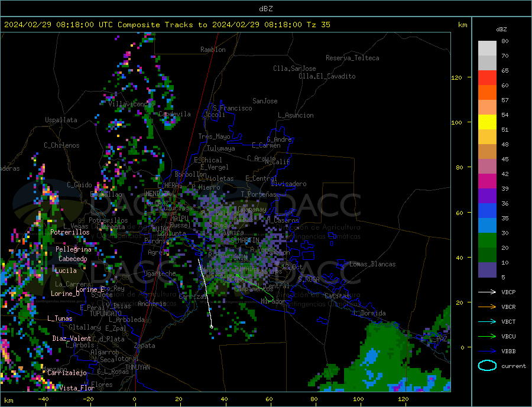
Task: Click the 'C_Chilenos' map label
Action: (x=61, y=145)
